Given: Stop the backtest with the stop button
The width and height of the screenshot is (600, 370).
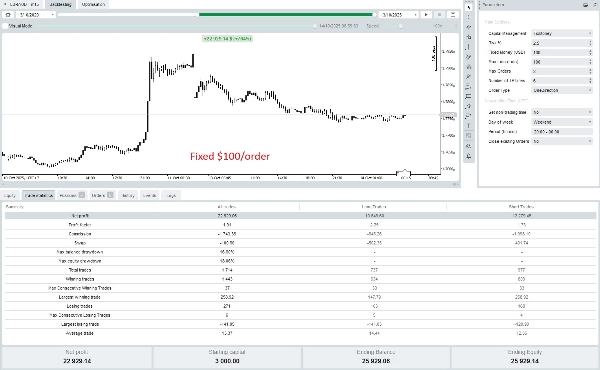Looking at the screenshot, I should pyautogui.click(x=439, y=15).
